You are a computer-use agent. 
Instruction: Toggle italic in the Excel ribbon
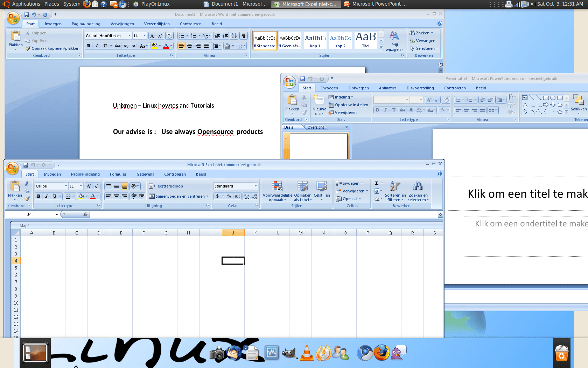[47, 196]
